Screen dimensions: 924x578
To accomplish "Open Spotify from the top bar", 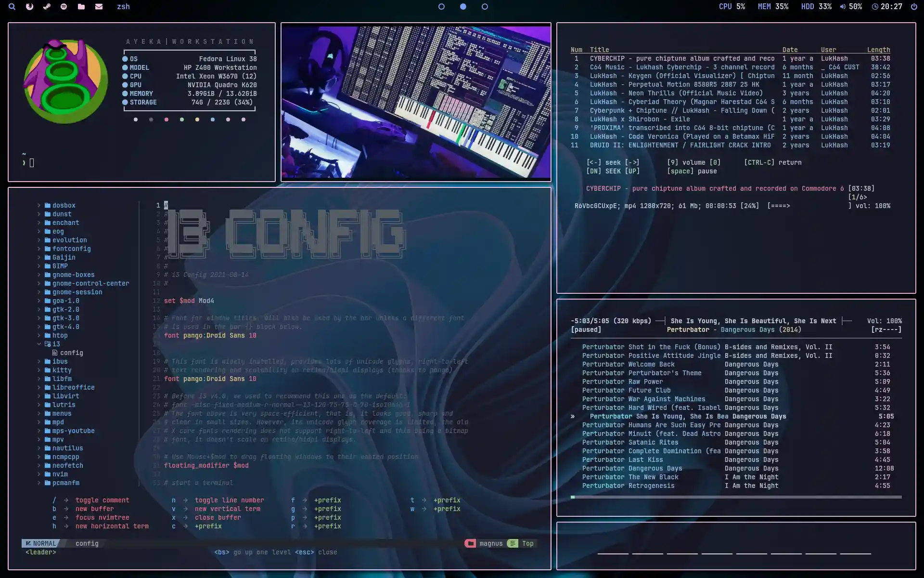I will [x=63, y=7].
